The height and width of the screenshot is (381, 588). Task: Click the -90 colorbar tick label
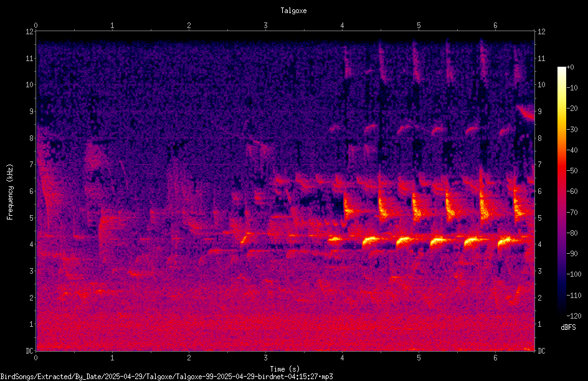pos(572,254)
